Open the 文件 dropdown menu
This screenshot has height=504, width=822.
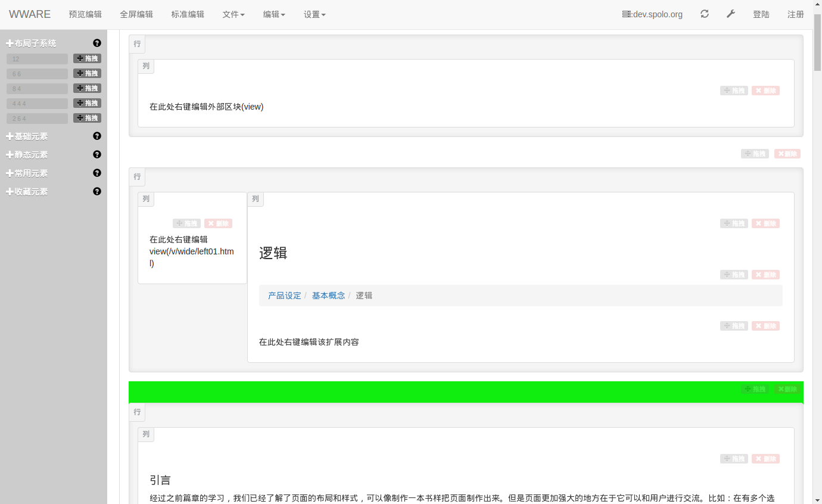click(233, 14)
